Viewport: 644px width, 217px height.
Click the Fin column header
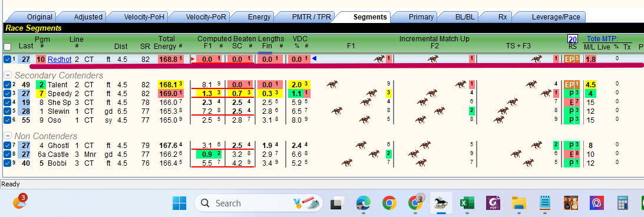267,47
